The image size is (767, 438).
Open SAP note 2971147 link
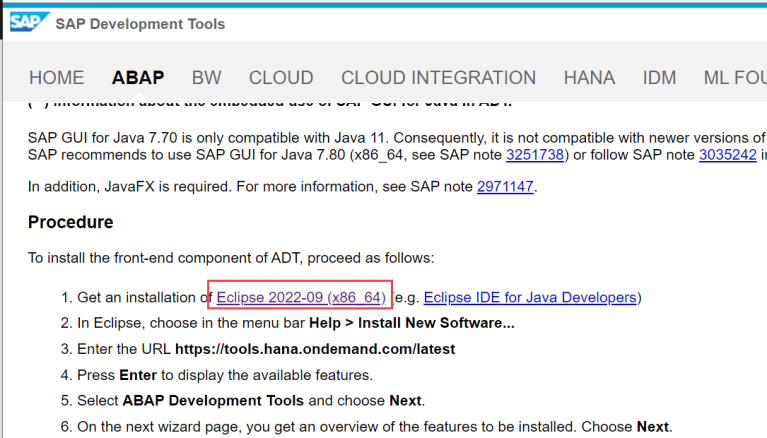(505, 186)
